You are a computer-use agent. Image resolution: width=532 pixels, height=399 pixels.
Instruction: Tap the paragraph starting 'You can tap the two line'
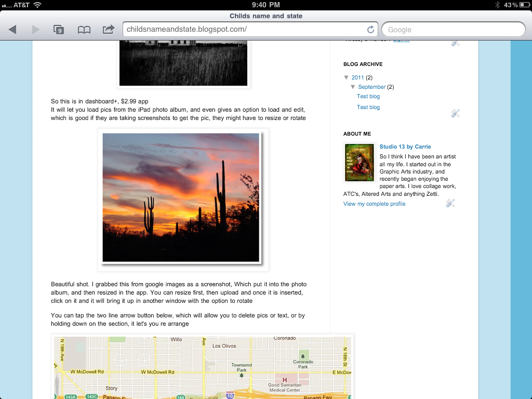pyautogui.click(x=178, y=320)
